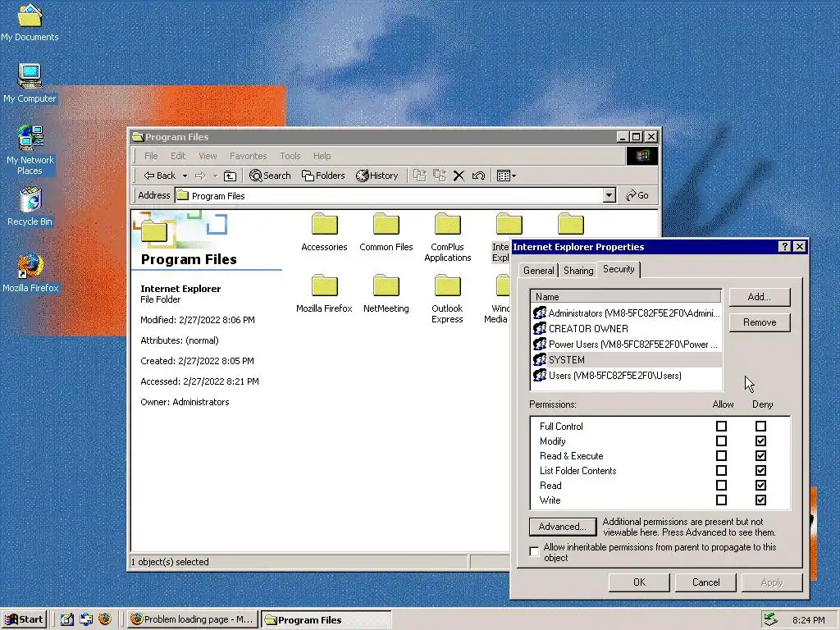
Task: Click the Add... button
Action: 759,297
